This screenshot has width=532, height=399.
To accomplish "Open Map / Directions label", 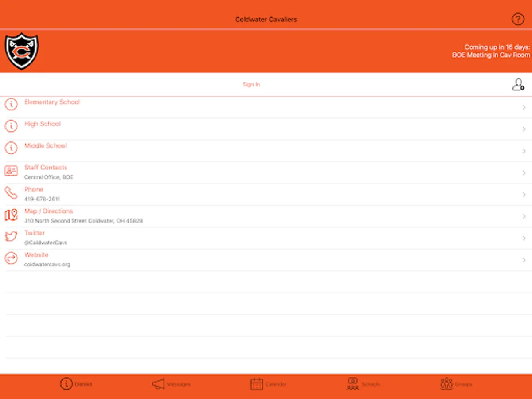I will [49, 211].
